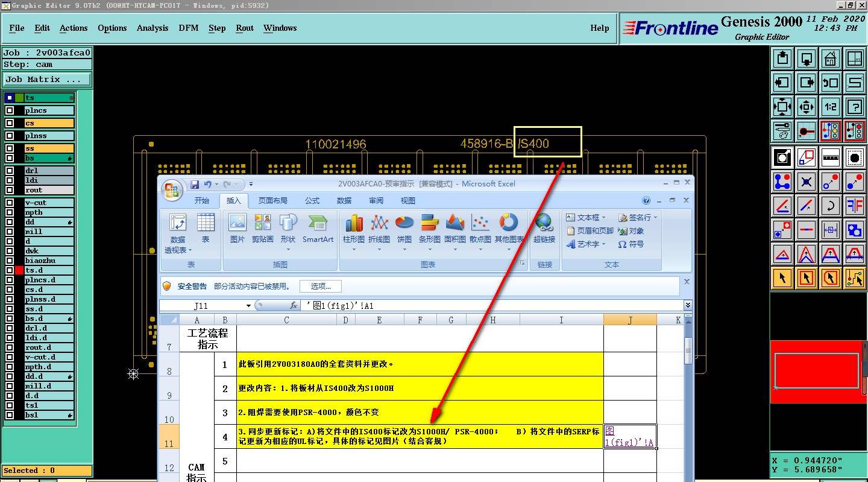
Task: Click the Home view icon in Genesis toolbar
Action: (x=831, y=59)
